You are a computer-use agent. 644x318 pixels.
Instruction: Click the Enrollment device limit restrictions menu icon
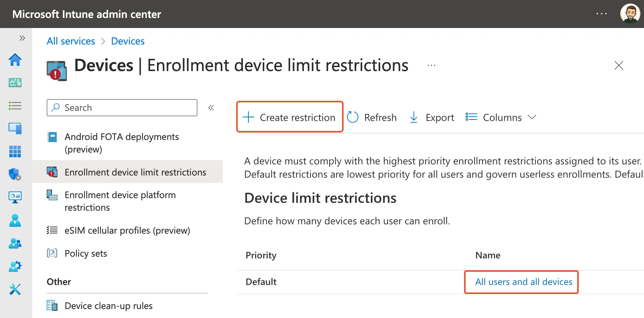[52, 172]
